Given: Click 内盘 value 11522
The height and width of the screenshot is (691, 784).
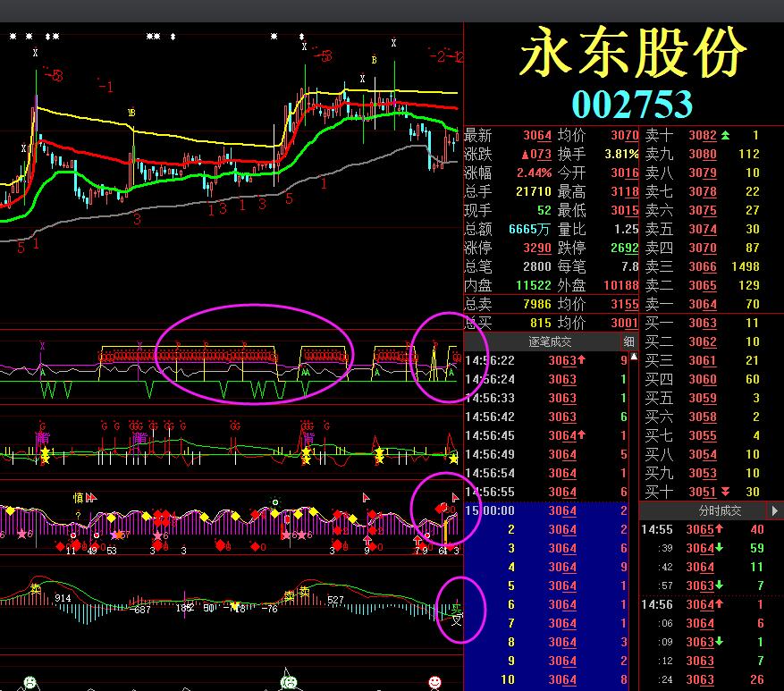Looking at the screenshot, I should [x=534, y=285].
